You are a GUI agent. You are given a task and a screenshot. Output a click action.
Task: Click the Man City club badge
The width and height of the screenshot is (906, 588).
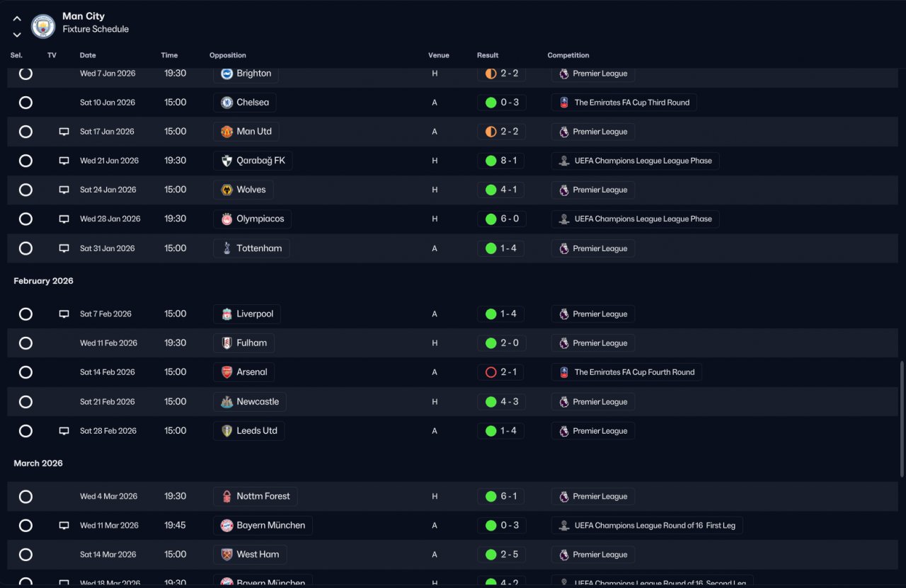pos(43,26)
